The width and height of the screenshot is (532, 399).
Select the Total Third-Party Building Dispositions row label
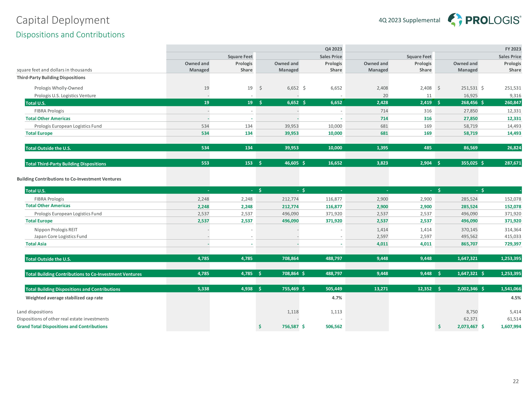click(x=66, y=164)
